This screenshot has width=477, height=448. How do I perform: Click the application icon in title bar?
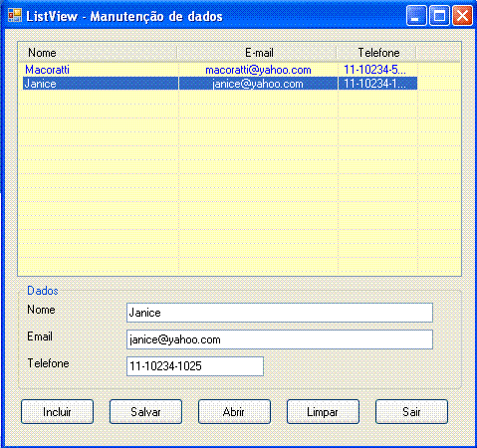(x=15, y=15)
